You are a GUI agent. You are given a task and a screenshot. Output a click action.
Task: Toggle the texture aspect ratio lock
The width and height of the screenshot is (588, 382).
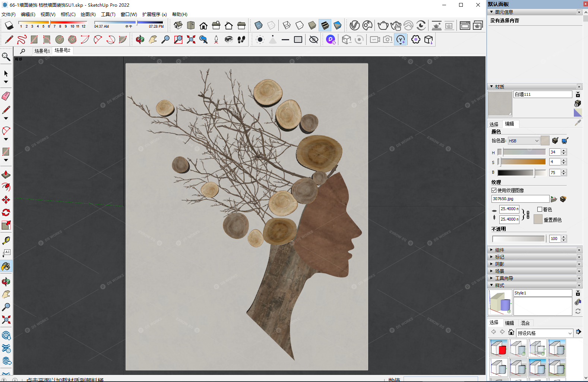[x=528, y=214]
